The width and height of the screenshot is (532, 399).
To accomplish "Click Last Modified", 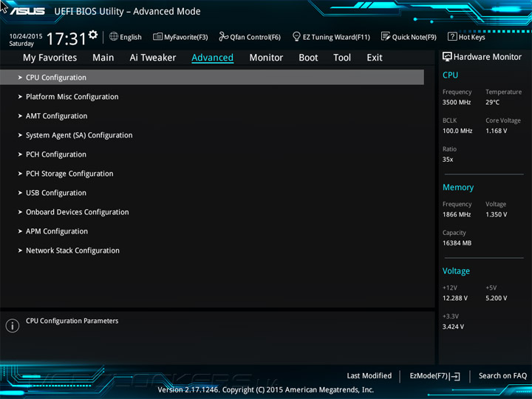I will click(369, 376).
